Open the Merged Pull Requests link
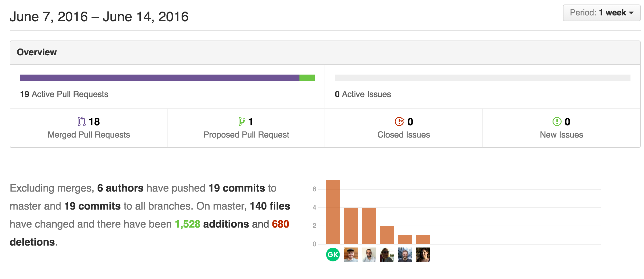 tap(89, 135)
